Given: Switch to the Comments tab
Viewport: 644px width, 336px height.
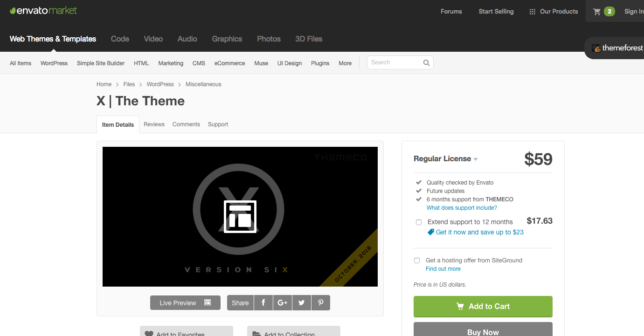Looking at the screenshot, I should click(x=186, y=124).
